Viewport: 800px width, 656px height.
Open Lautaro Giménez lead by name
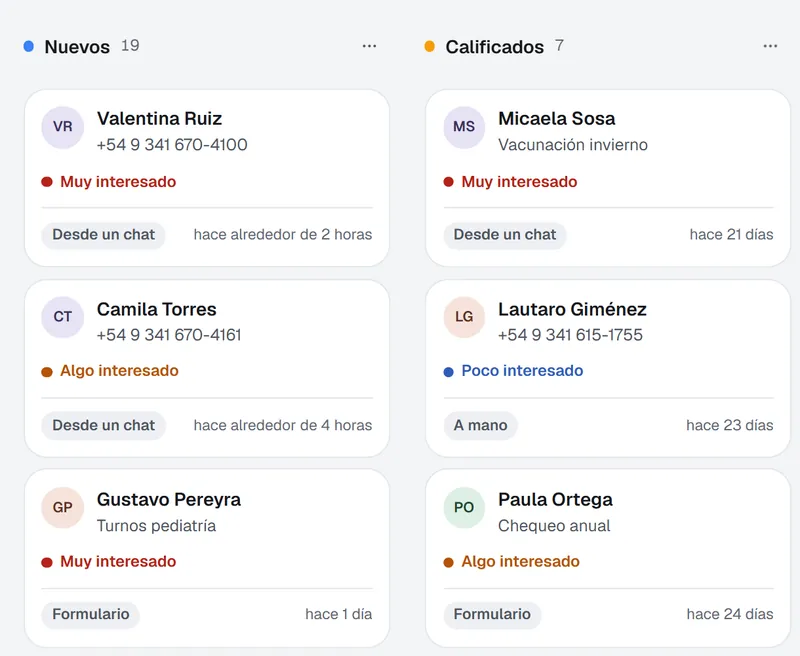coord(572,309)
